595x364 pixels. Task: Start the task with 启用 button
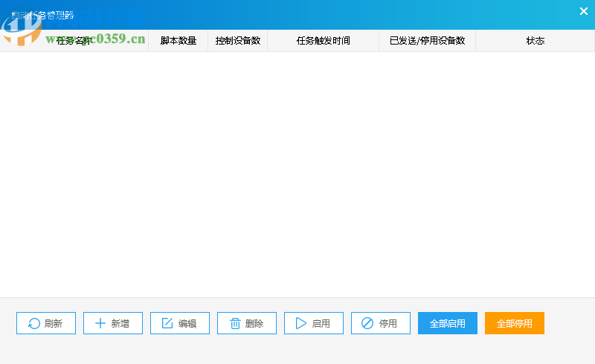tap(313, 323)
